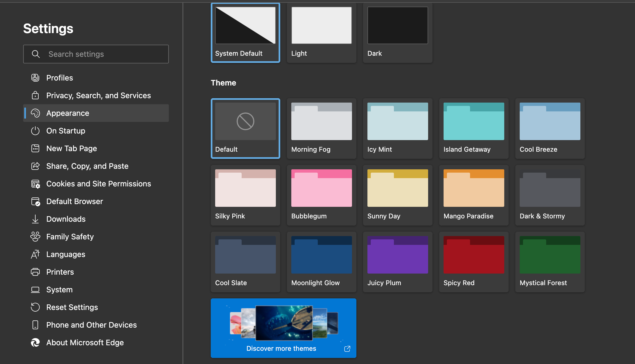Open the Languages settings page
Image resolution: width=635 pixels, height=364 pixels.
click(66, 254)
